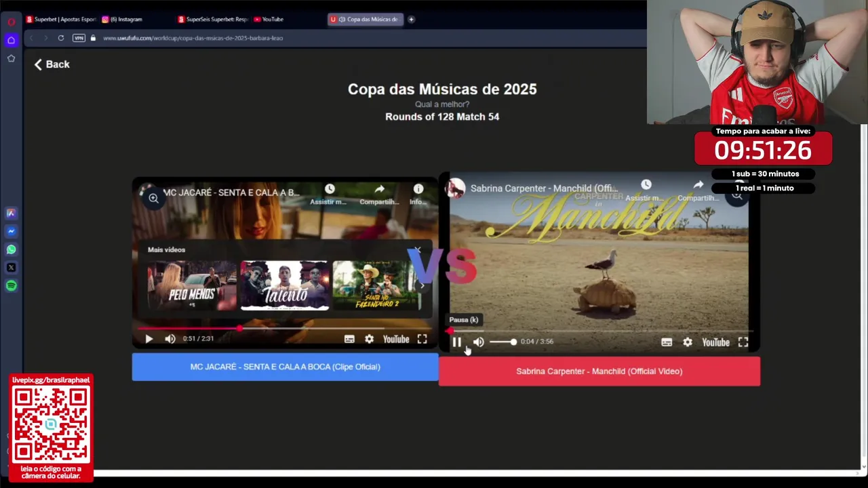Viewport: 868px width, 488px height.
Task: Pause the Sabrina Carpenter Manchild video
Action: click(457, 342)
